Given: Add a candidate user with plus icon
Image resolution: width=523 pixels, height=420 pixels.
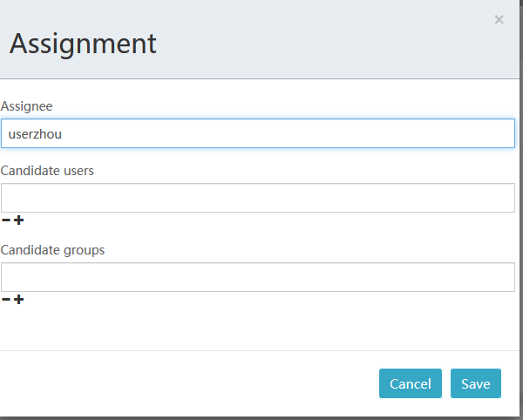Looking at the screenshot, I should (18, 220).
